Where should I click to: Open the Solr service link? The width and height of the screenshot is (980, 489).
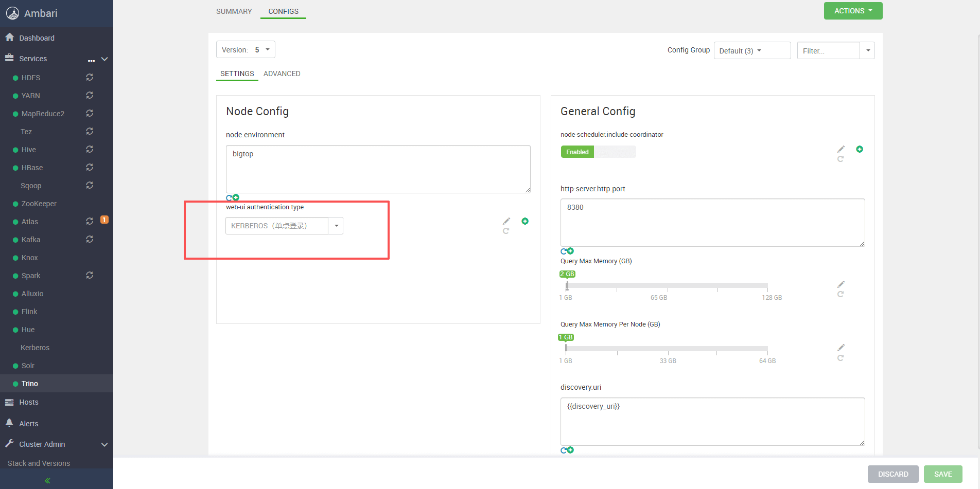click(28, 366)
